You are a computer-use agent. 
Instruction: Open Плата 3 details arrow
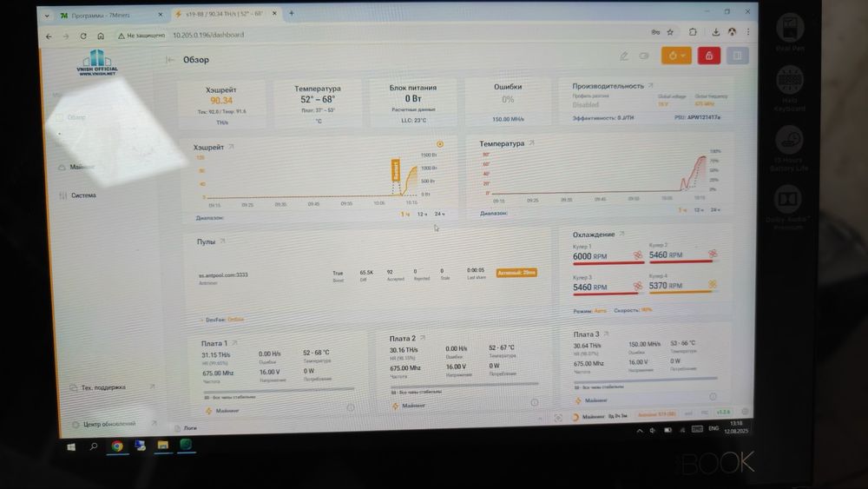tap(606, 334)
